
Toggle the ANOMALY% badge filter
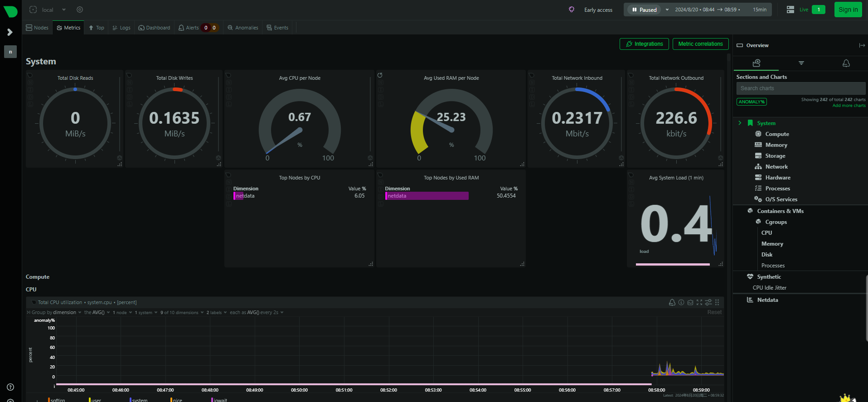(752, 102)
